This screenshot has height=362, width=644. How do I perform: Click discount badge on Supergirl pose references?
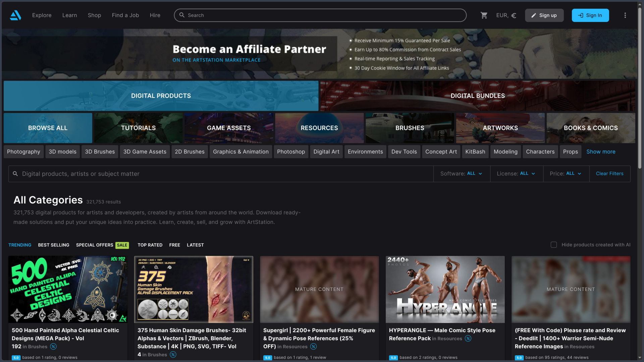(x=313, y=347)
